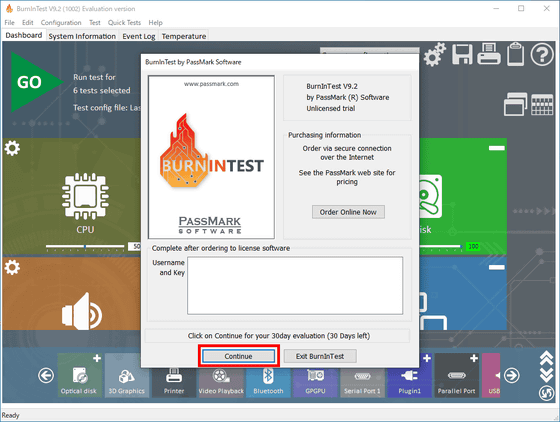Click the printer icon in the top toolbar
This screenshot has width=560, height=422.
tap(489, 54)
